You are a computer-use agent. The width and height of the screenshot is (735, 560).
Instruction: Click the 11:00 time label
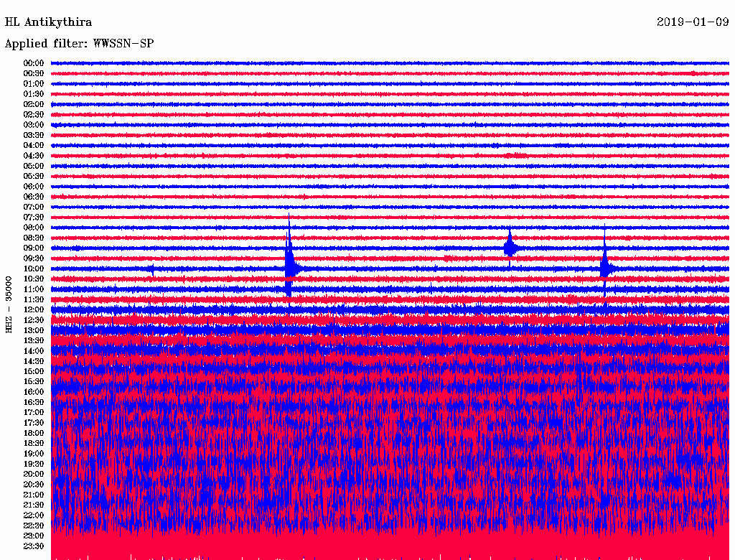pyautogui.click(x=34, y=289)
